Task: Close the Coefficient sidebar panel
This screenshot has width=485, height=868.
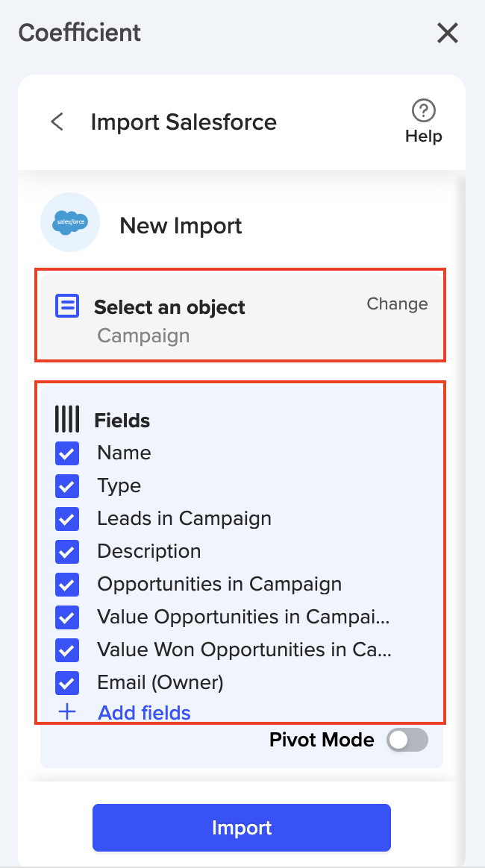Action: (447, 33)
